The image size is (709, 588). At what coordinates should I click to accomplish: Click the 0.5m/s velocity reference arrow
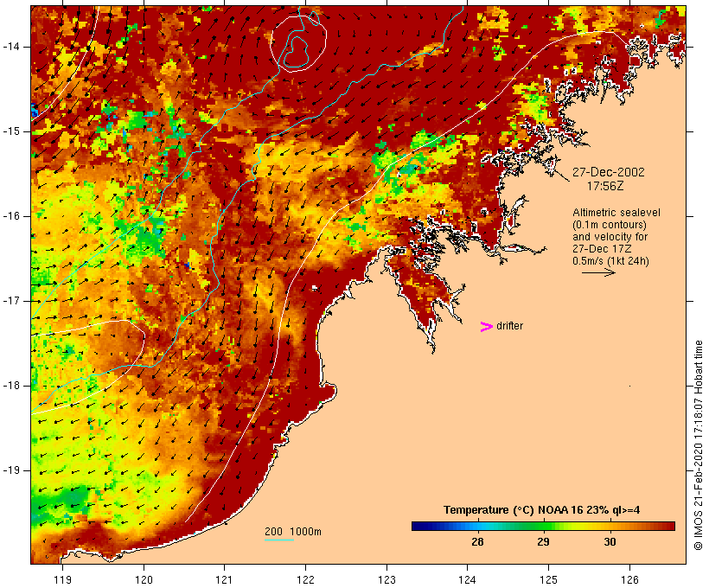[x=598, y=272]
